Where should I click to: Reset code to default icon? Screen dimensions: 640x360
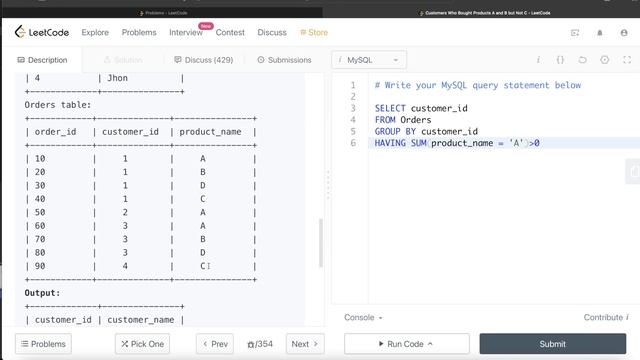pos(582,60)
